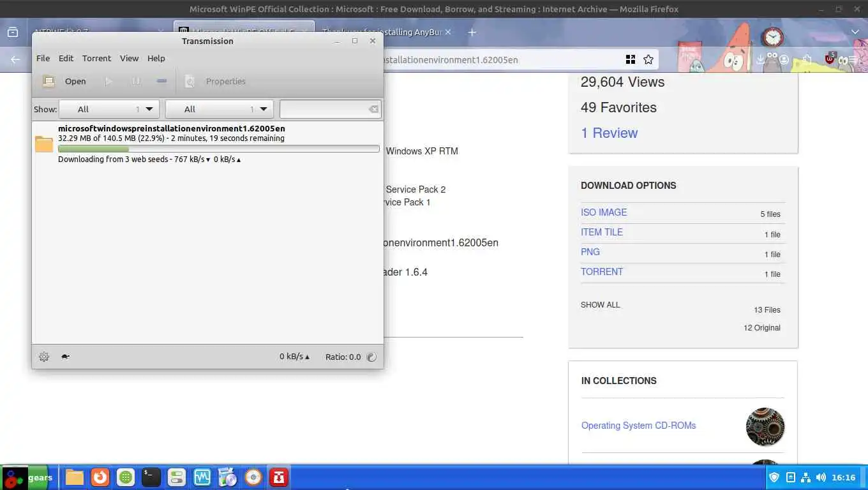
Task: Open a torrent with the Open toolbar button
Action: (64, 81)
